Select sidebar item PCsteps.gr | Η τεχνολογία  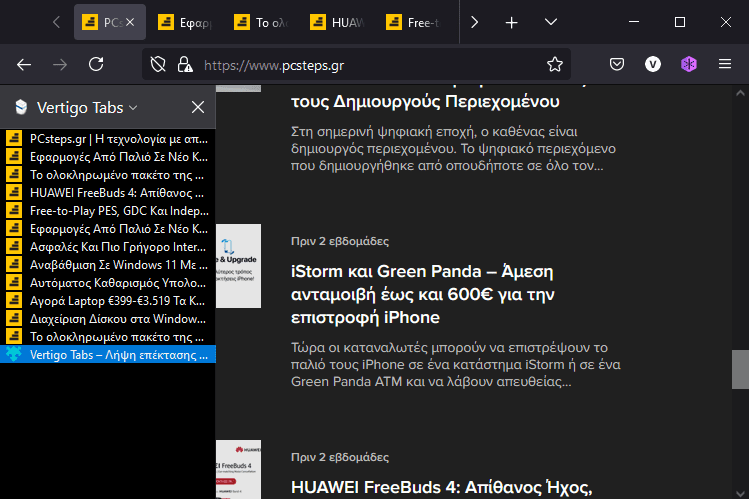[x=108, y=138]
